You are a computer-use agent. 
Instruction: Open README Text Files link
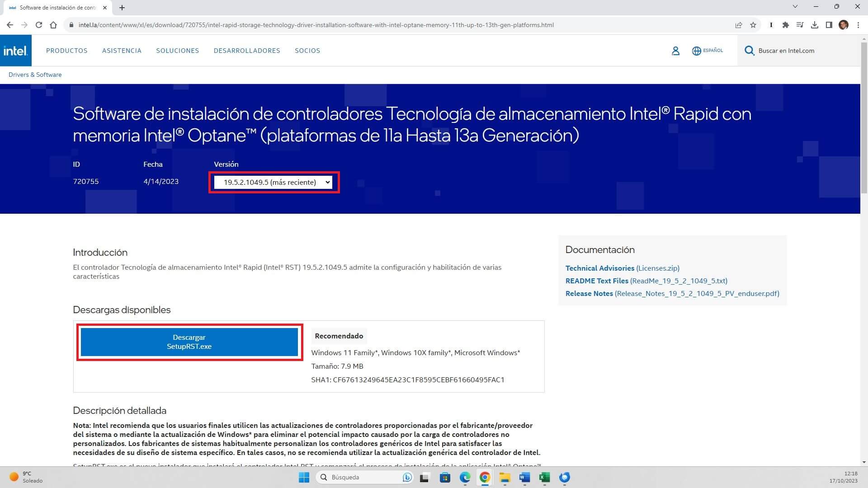[x=646, y=281]
